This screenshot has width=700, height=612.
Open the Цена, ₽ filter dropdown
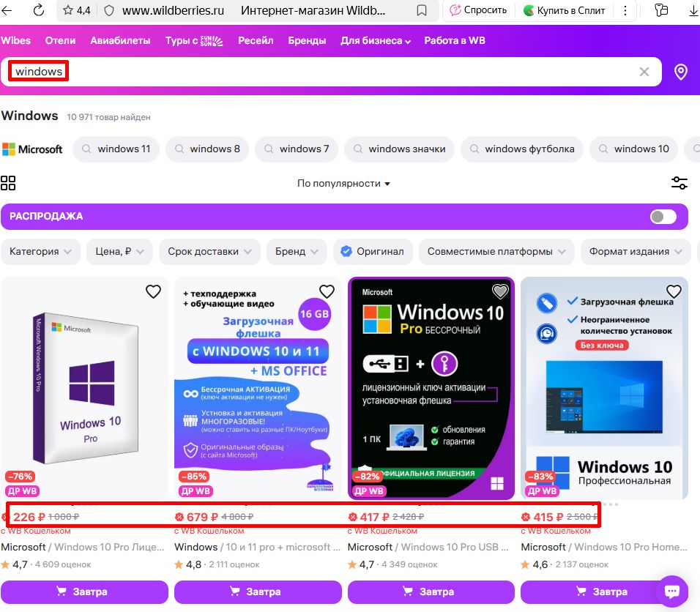click(119, 251)
